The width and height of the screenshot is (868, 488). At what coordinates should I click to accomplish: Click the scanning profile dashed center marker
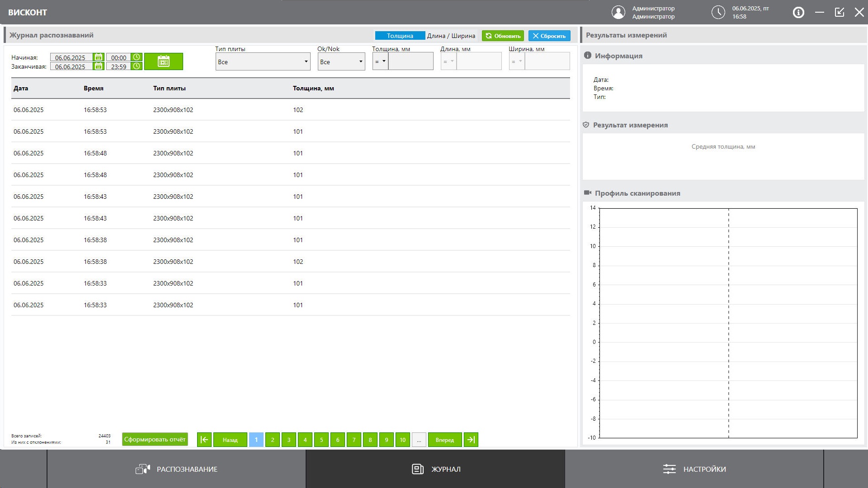point(728,323)
